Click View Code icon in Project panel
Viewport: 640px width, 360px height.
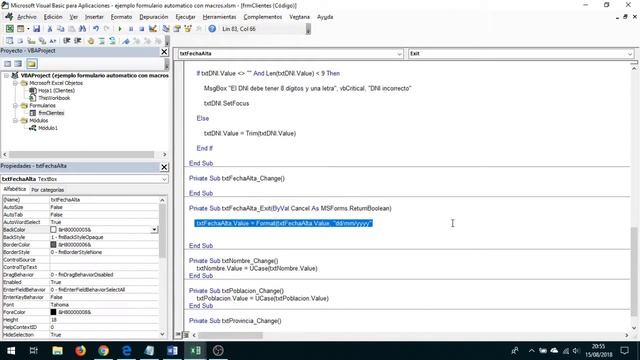(8, 64)
